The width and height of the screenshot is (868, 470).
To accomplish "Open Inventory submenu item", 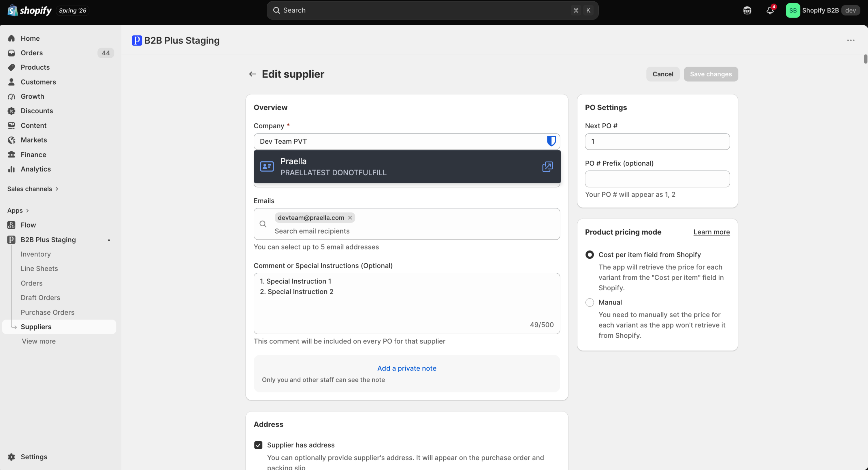I will coord(36,254).
